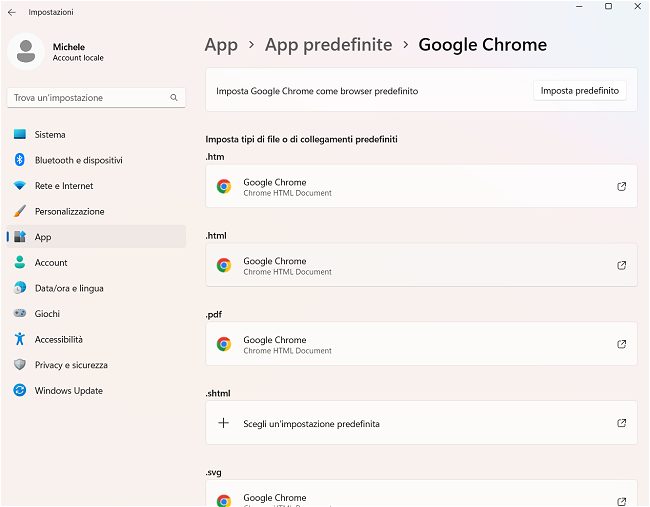This screenshot has height=507, width=650.
Task: Click the .pdf open-external arrow icon
Action: coord(621,344)
